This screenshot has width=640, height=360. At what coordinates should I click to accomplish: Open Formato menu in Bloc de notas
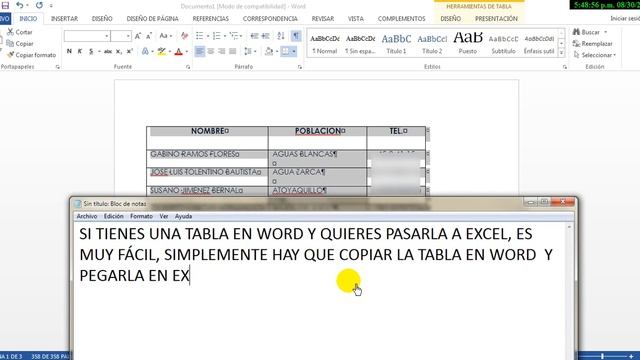click(141, 216)
